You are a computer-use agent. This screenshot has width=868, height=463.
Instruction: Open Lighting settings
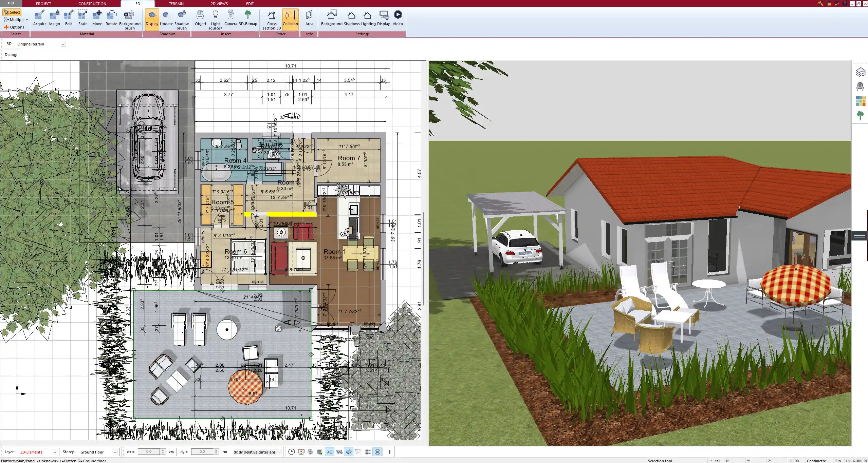click(x=368, y=18)
